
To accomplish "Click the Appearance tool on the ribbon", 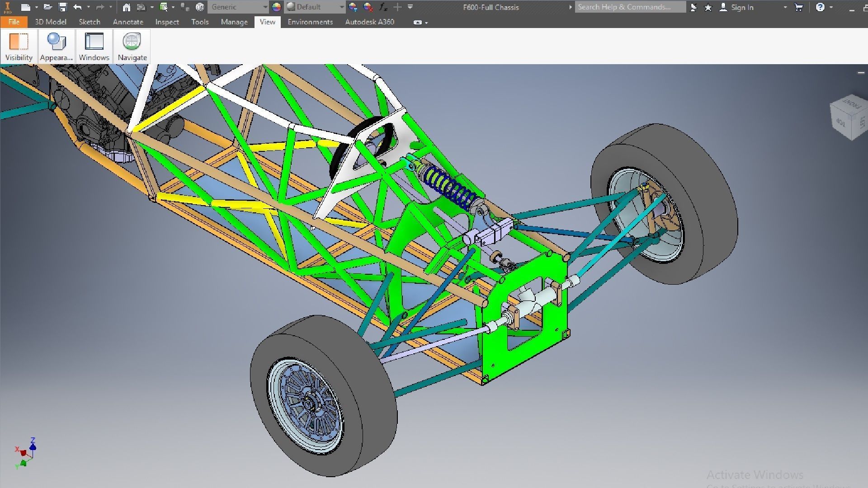I will tap(56, 45).
